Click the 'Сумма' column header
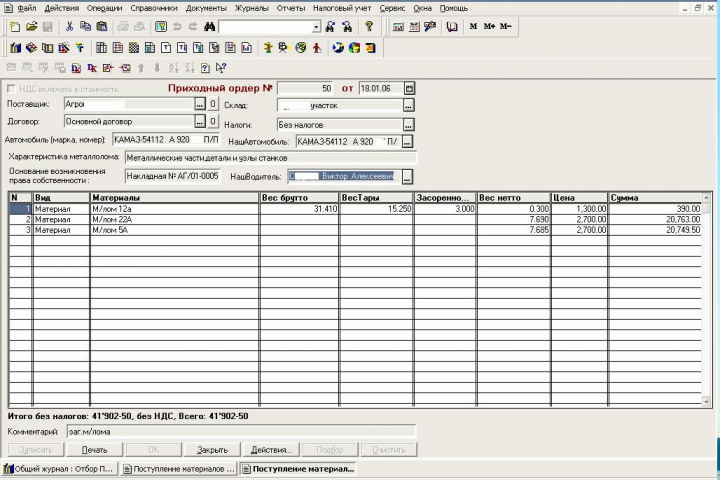Viewport: 720px width, 480px height. tap(655, 198)
